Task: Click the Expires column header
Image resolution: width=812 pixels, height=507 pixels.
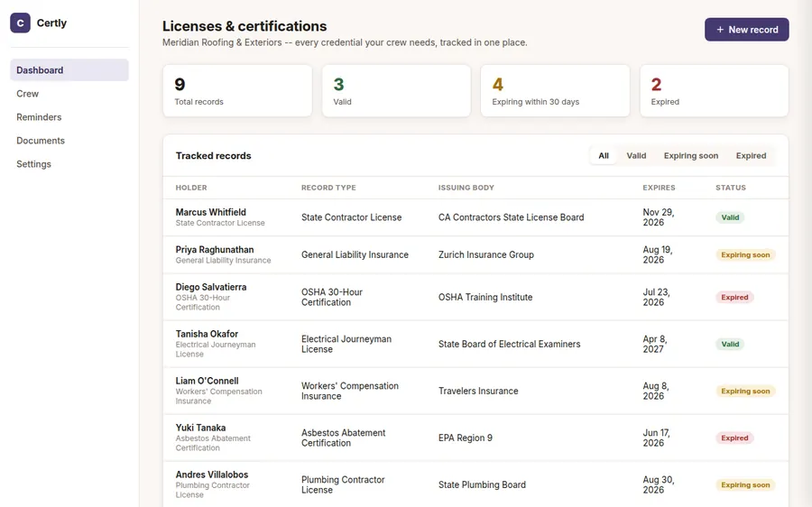Action: coord(659,188)
